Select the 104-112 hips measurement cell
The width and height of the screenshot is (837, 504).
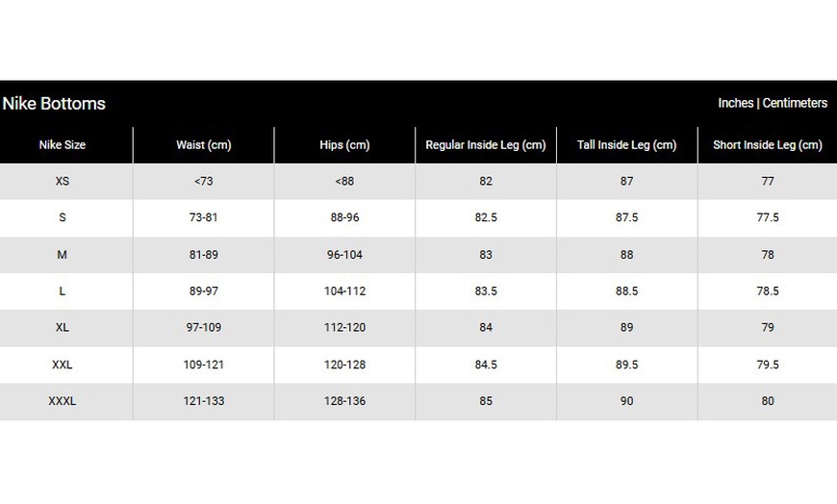[344, 290]
